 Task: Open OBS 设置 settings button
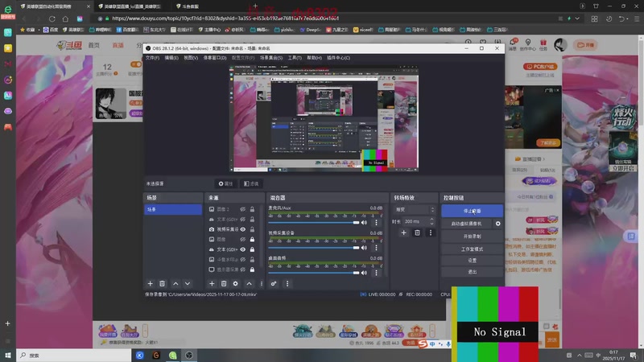coord(472,261)
